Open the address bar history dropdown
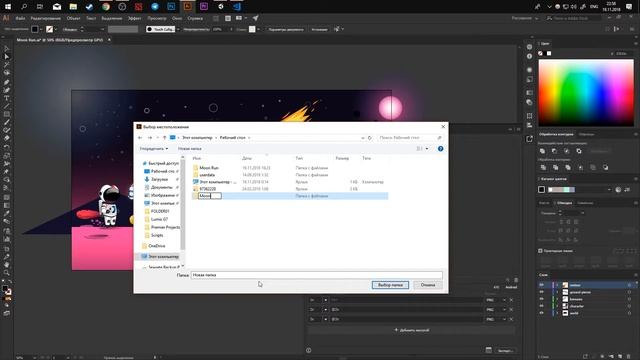This screenshot has height=360, width=640. tap(362, 138)
